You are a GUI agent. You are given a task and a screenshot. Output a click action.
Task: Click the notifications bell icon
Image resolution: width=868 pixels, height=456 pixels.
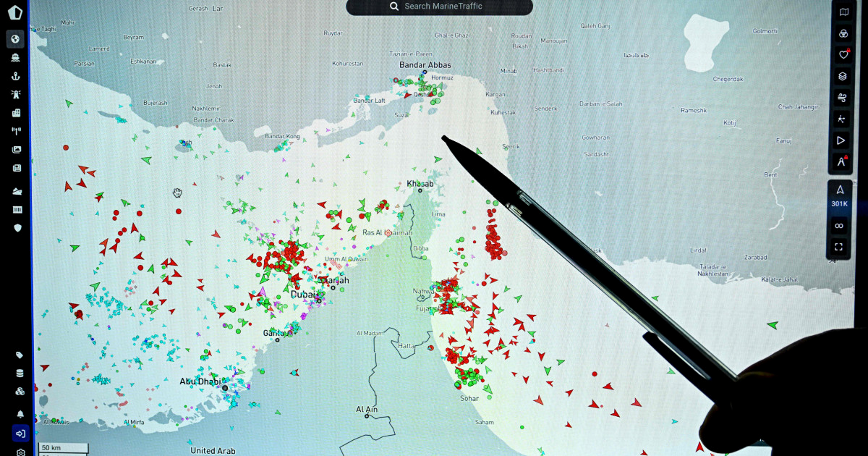click(x=20, y=414)
